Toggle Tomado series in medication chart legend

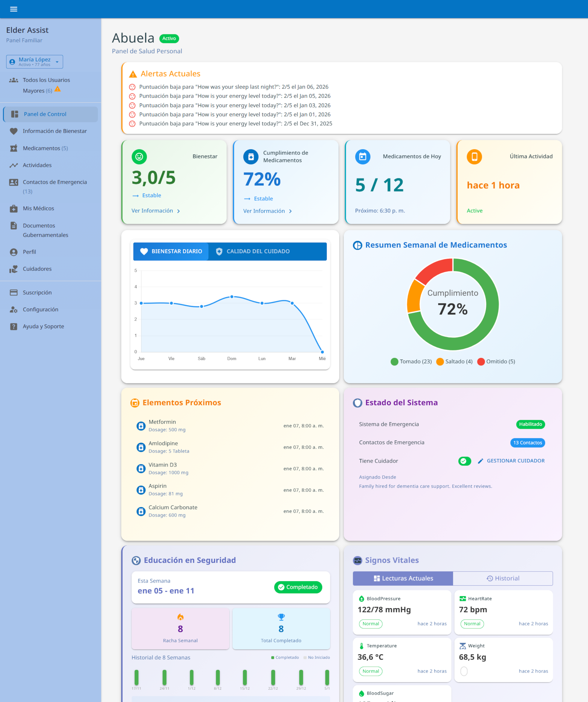point(411,362)
